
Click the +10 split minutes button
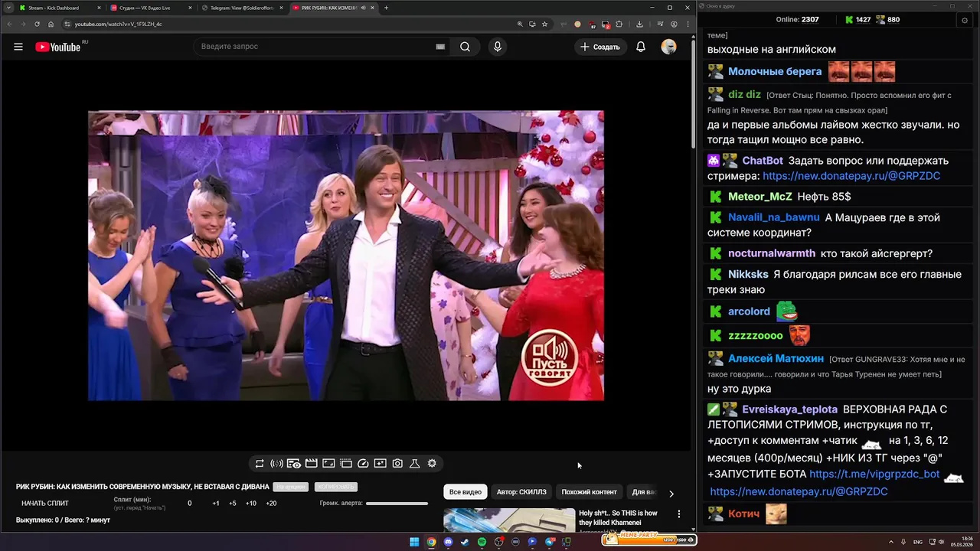251,504
